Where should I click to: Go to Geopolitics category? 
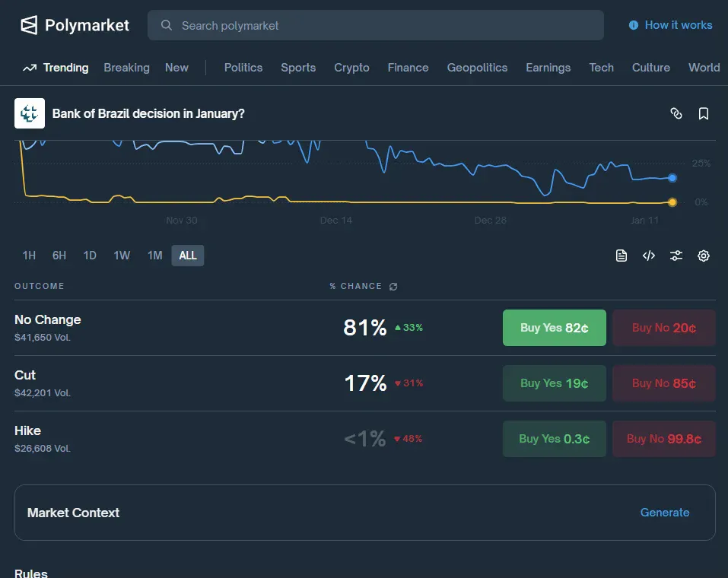click(477, 68)
